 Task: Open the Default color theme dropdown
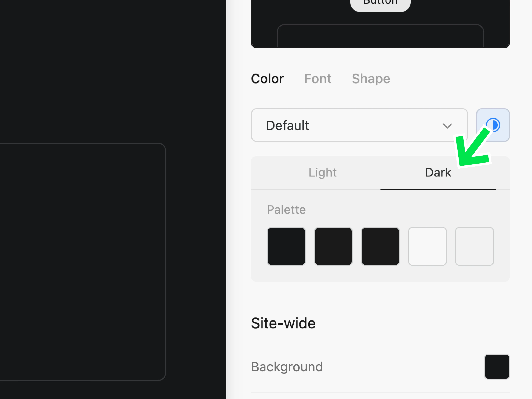pos(359,125)
